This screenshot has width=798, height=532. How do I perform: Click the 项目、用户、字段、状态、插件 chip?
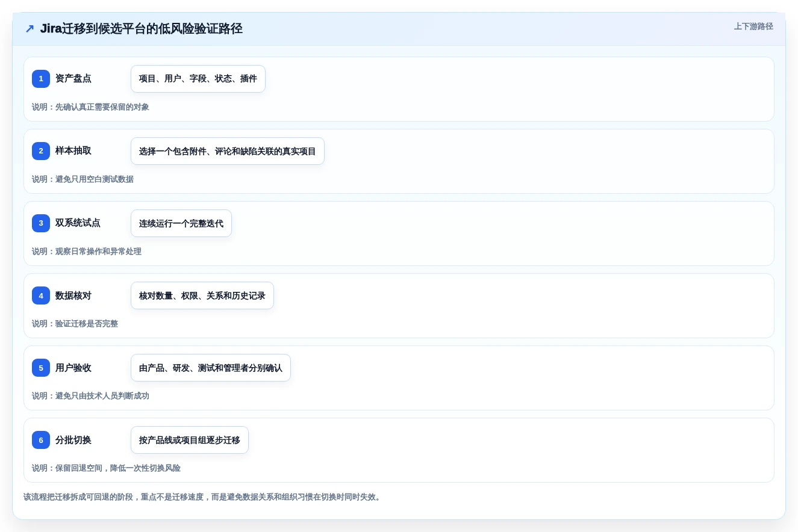point(198,79)
